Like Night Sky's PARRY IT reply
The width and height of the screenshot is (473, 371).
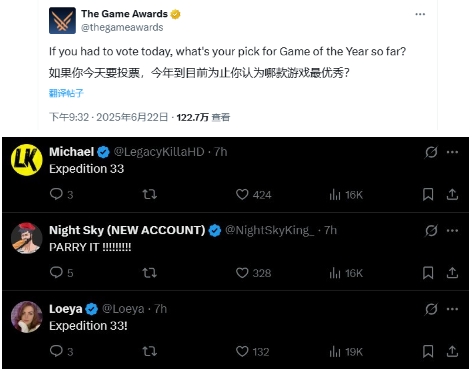pos(242,273)
